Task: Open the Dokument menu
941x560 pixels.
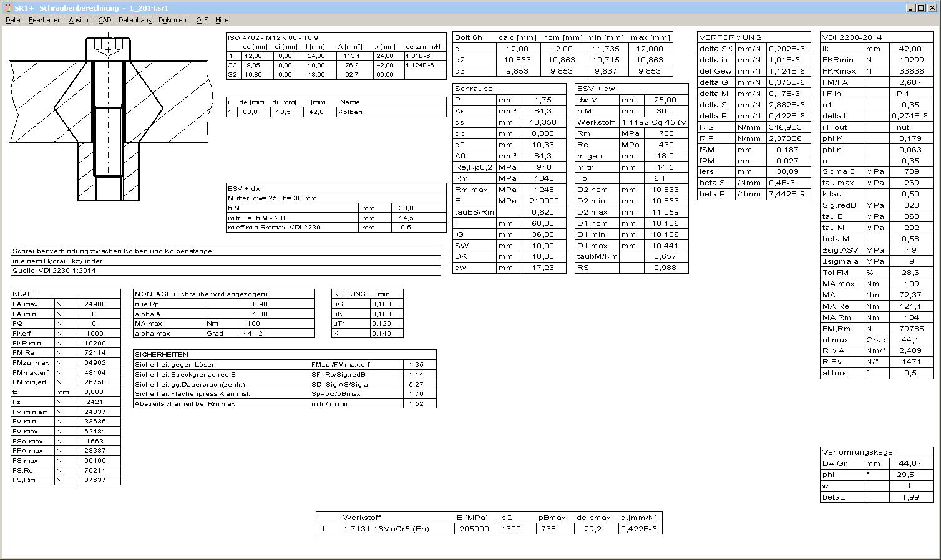Action: pyautogui.click(x=173, y=20)
